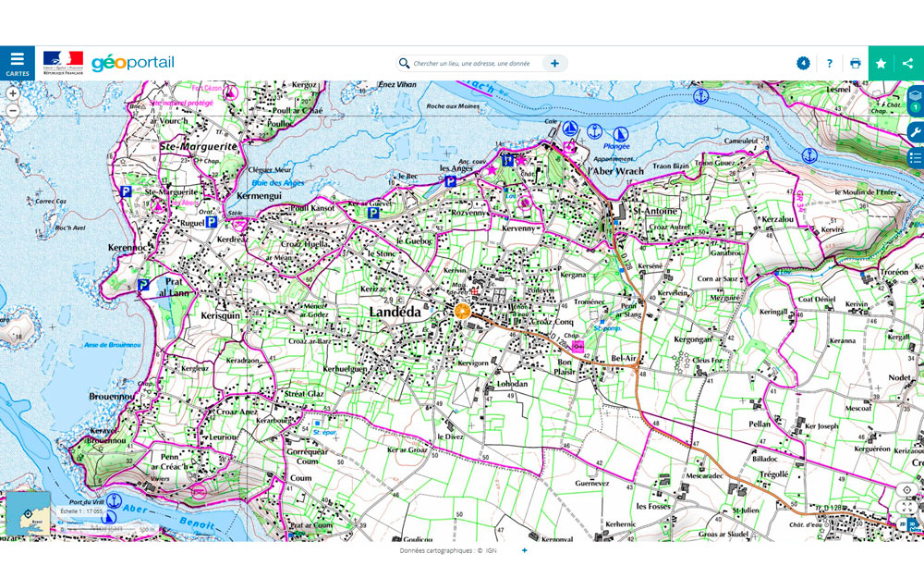
Task: Expand attribution with the bottom plus icon
Action: click(x=525, y=550)
